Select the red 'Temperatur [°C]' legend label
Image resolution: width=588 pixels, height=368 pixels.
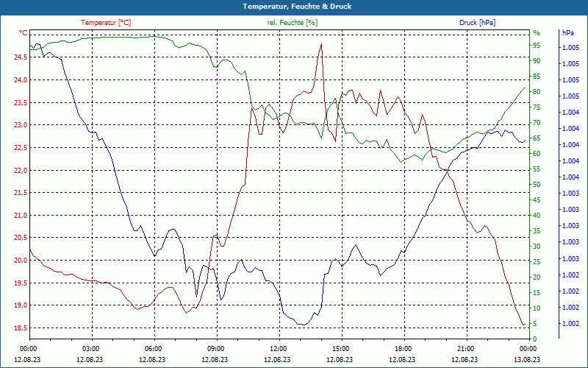106,23
